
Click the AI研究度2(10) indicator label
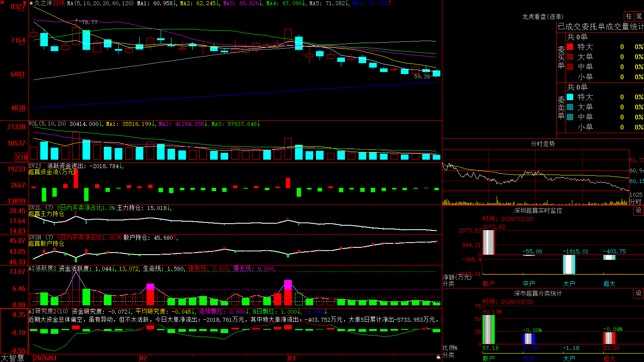[48, 311]
